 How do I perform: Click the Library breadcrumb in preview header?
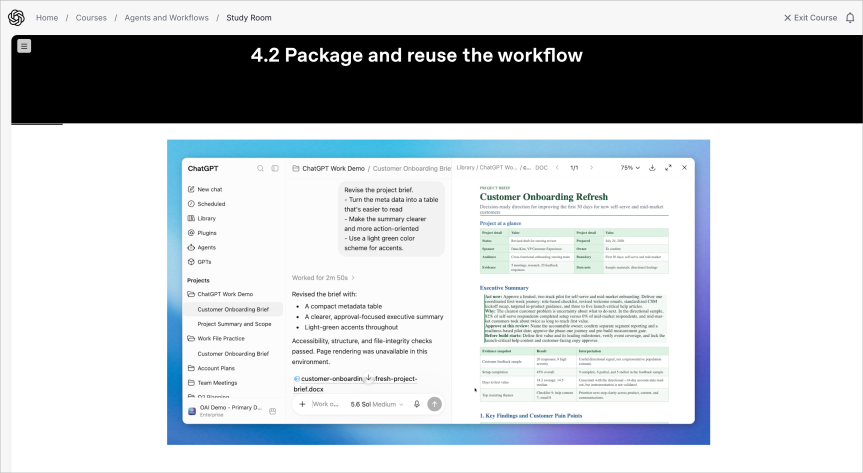[x=466, y=168]
